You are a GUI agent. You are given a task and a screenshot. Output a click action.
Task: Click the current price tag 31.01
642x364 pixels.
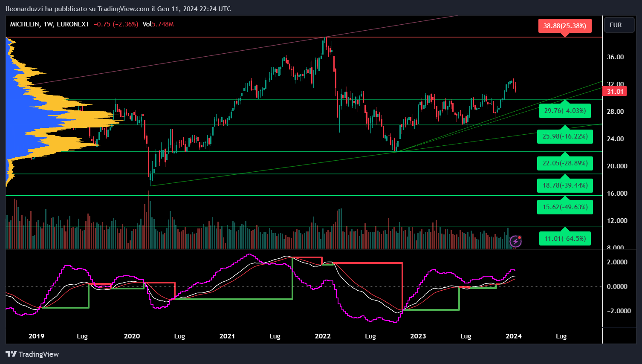[x=615, y=91]
